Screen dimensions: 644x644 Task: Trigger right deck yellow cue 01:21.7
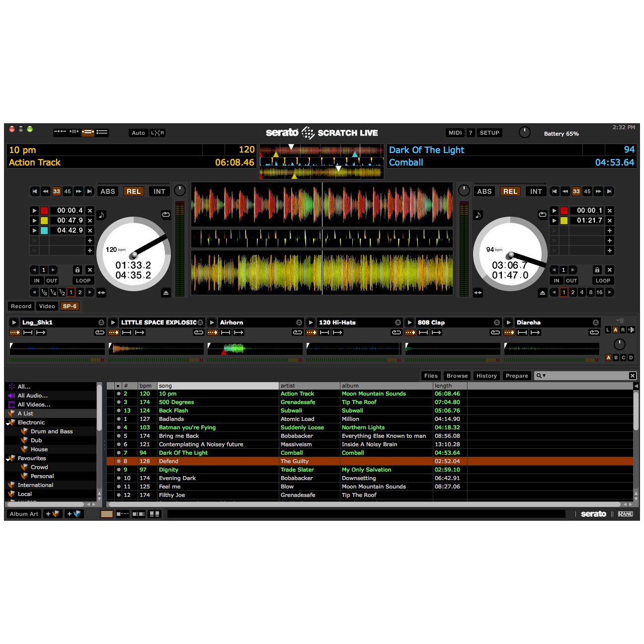click(x=555, y=221)
